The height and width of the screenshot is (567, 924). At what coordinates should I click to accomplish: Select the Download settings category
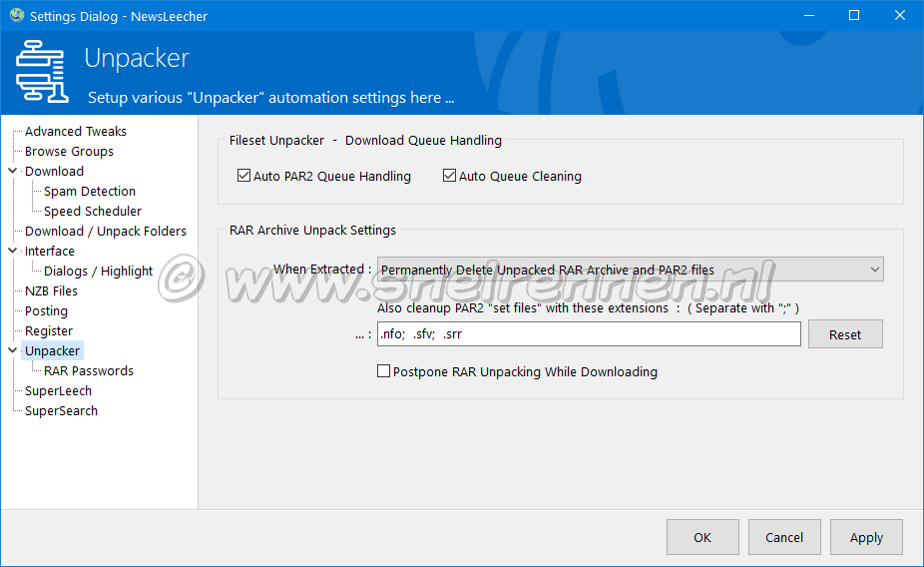click(x=54, y=171)
